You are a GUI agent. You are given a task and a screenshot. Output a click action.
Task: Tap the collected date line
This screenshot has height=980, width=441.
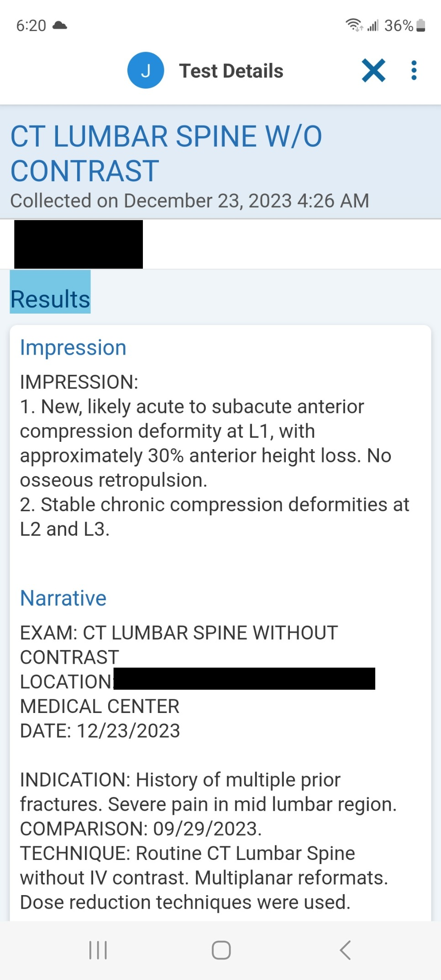[189, 201]
